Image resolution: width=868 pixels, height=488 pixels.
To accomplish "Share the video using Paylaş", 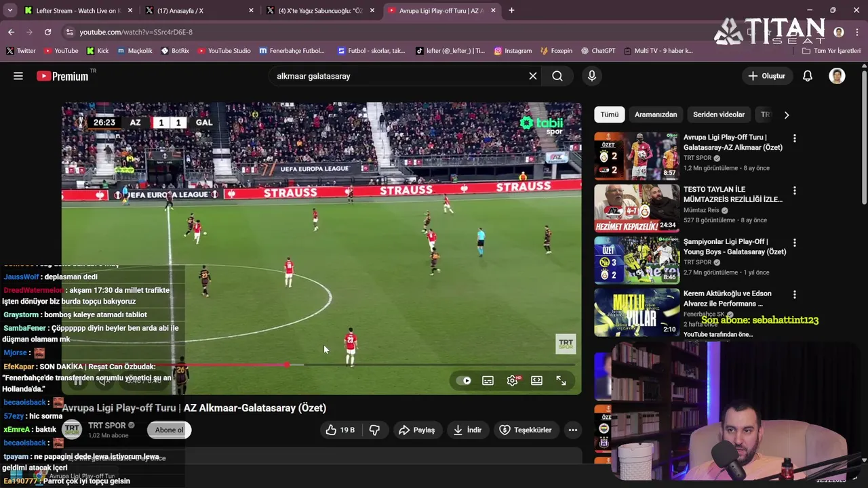I will click(x=416, y=430).
